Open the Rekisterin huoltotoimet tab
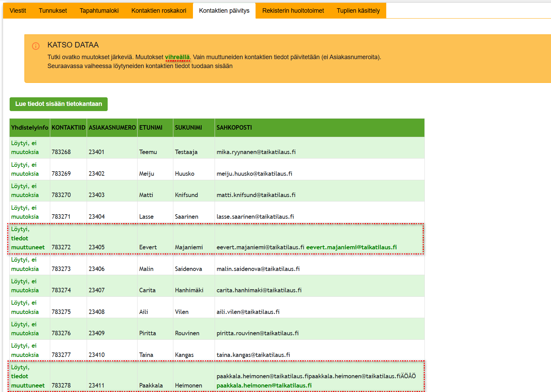This screenshot has width=551, height=392. (x=293, y=11)
